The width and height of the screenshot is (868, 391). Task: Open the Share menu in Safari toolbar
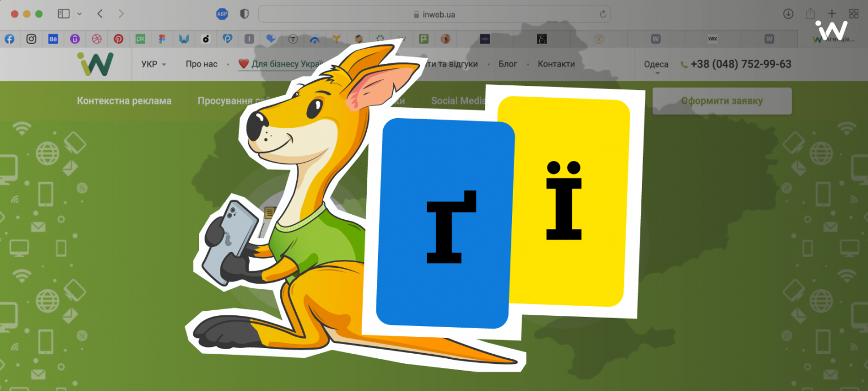coord(810,14)
